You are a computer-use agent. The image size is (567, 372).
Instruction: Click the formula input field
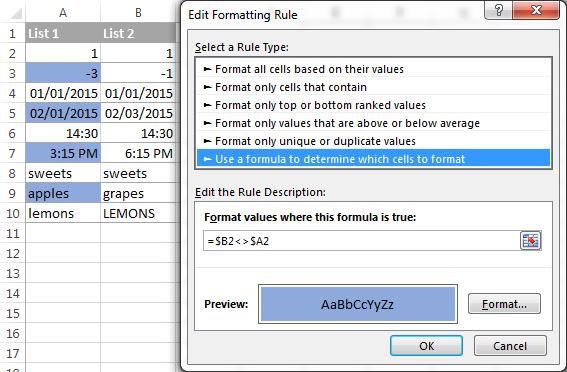362,241
